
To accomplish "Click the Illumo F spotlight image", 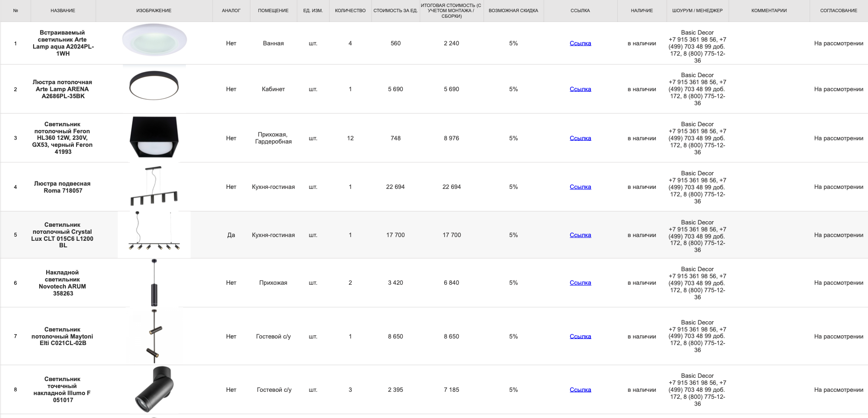I will [x=154, y=389].
